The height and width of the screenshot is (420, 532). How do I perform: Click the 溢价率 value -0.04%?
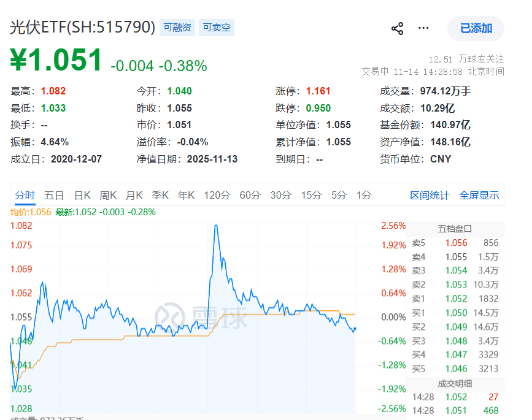(193, 142)
